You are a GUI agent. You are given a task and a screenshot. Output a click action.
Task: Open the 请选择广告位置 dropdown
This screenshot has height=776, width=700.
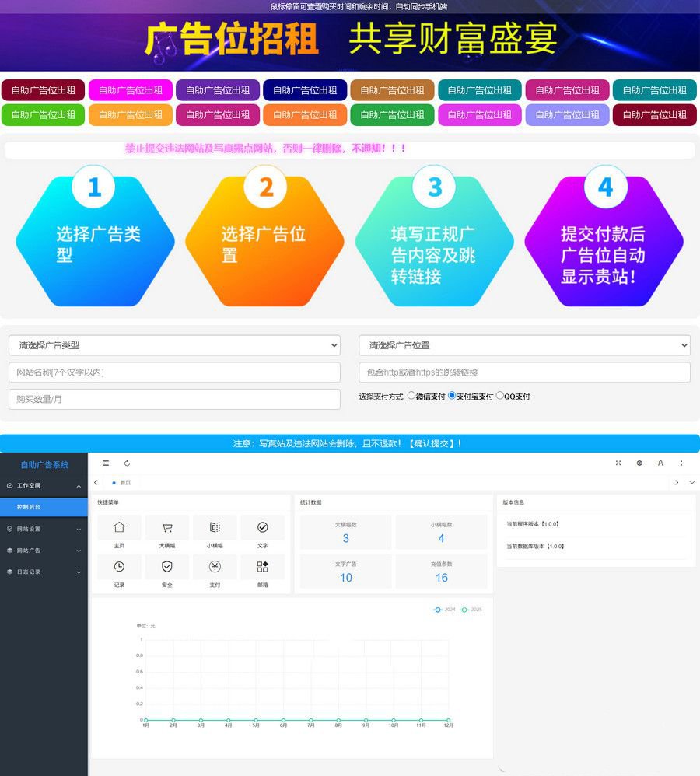click(x=524, y=345)
